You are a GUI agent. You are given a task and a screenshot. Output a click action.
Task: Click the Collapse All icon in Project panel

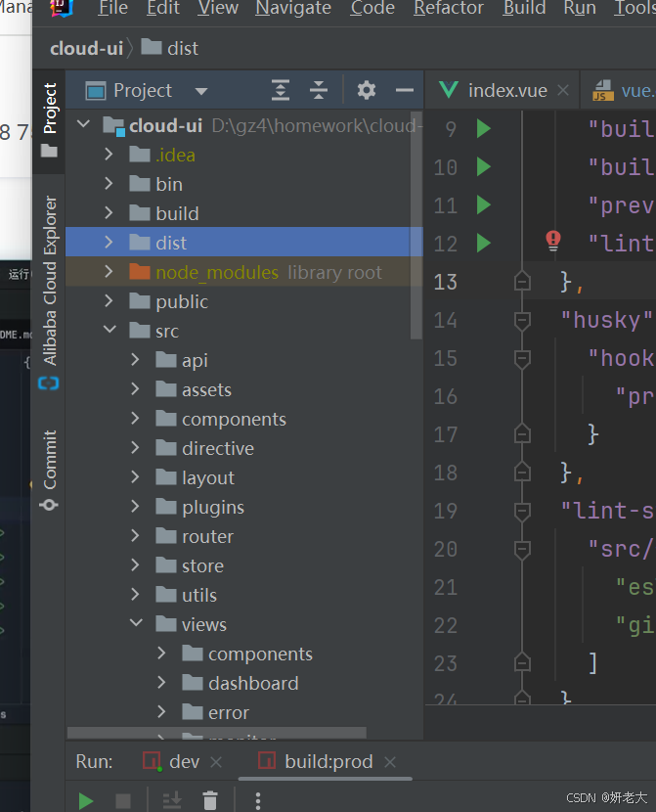tap(319, 91)
